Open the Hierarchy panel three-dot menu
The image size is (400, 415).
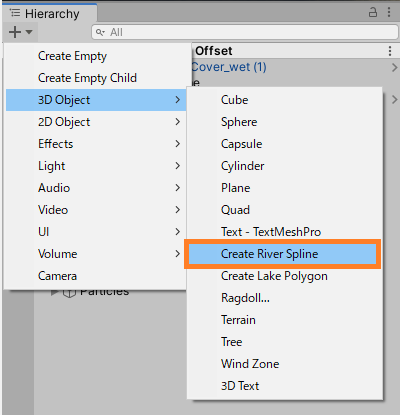click(389, 12)
